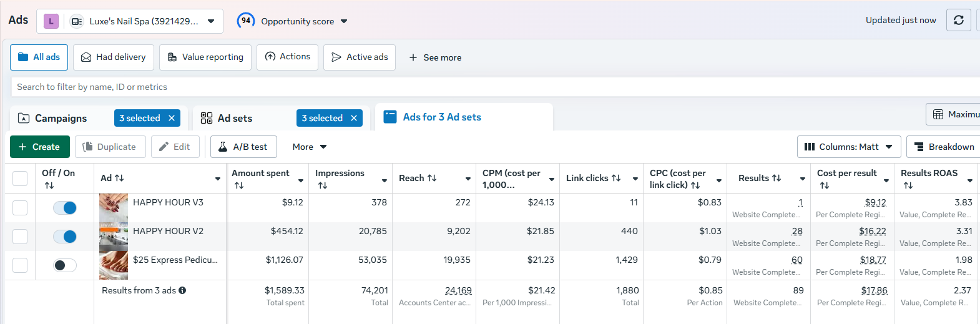
Task: Open the More options dropdown
Action: (x=310, y=147)
